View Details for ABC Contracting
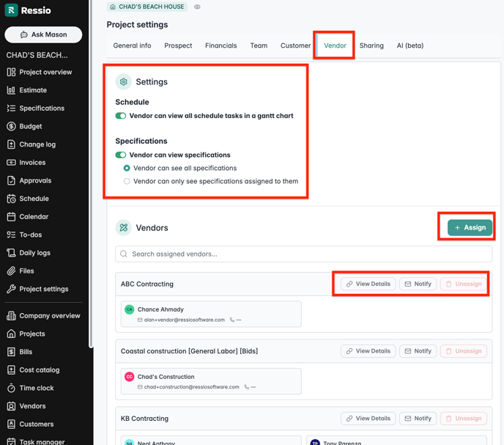Screen dimensions: 504x445 [368, 284]
